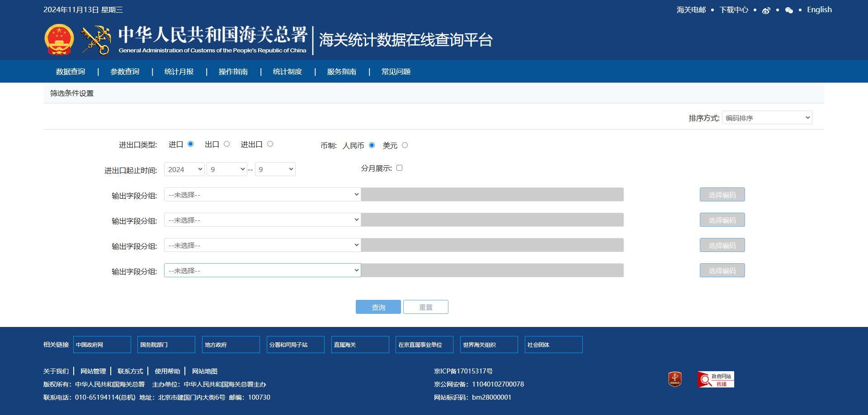This screenshot has height=415, width=868.
Task: Click the 海关统计数据在线查询平台 title
Action: [x=406, y=40]
